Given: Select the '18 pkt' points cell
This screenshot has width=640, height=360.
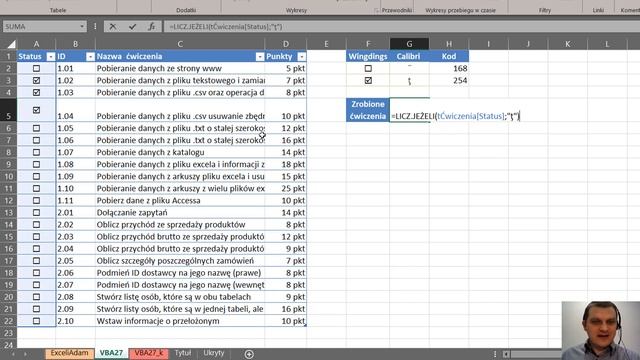Looking at the screenshot, I should (x=286, y=164).
